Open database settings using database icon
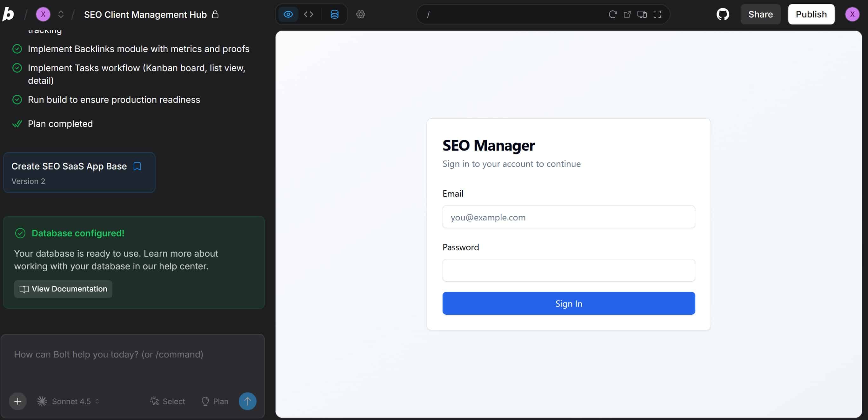Screen dimensions: 868x420 point(334,14)
